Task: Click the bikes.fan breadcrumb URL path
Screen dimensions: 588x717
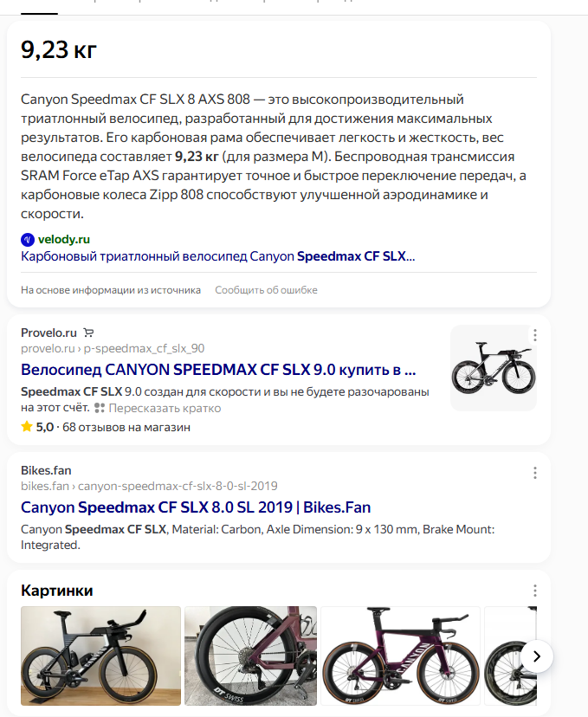Action: pos(149,486)
